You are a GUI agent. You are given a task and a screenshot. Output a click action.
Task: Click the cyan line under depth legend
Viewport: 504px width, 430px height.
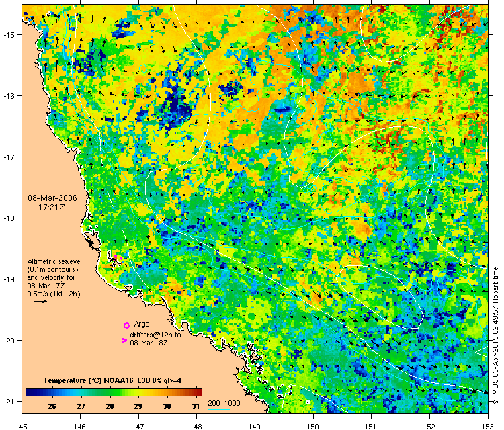click(219, 409)
